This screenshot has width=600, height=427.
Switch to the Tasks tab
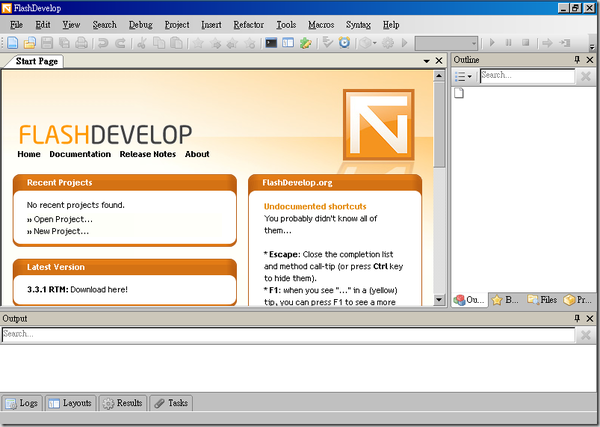pos(170,403)
